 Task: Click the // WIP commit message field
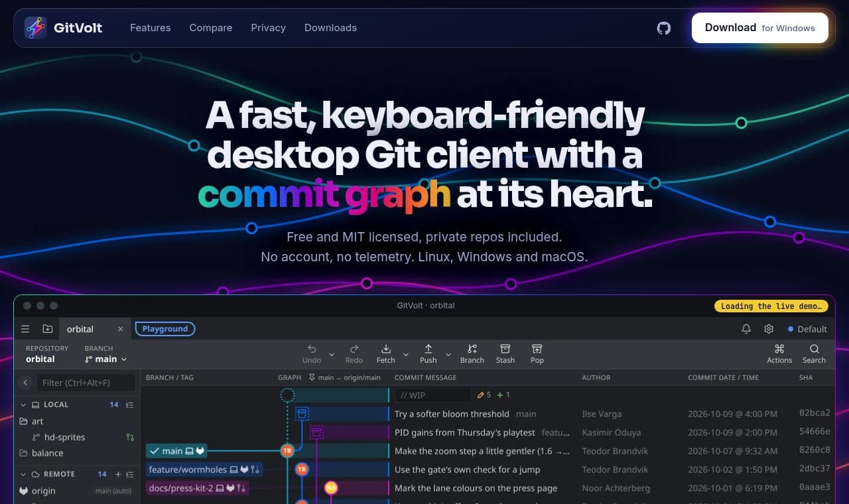coord(432,395)
